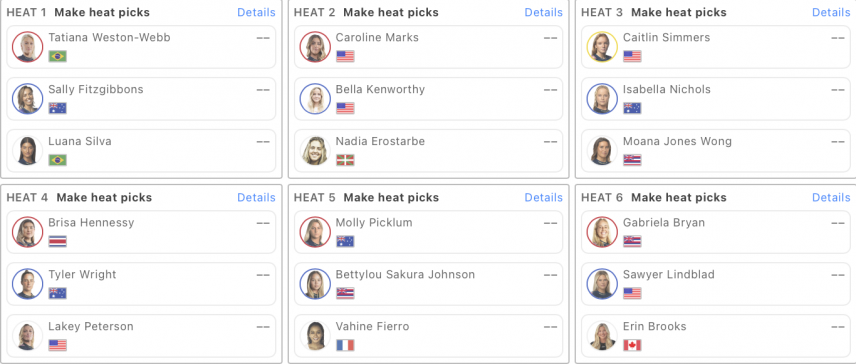
Task: Click the Costa Rica flag under Brisa Hennessy
Action: [x=57, y=241]
